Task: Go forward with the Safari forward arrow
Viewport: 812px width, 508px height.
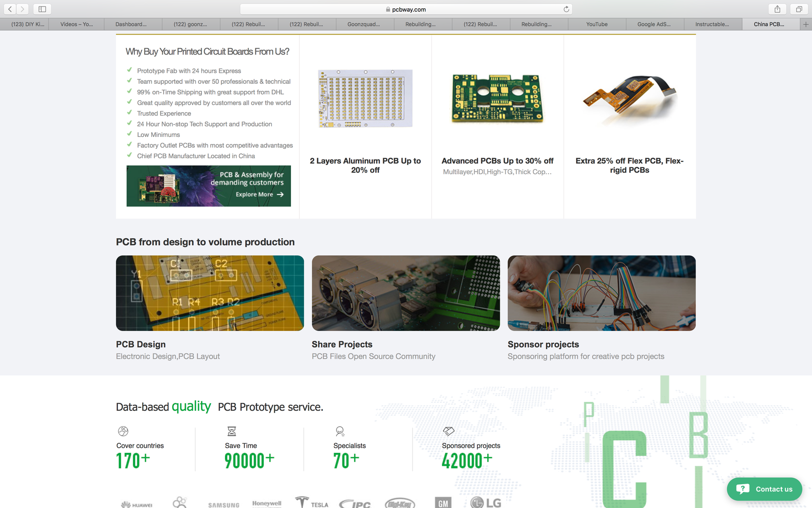Action: pyautogui.click(x=22, y=9)
